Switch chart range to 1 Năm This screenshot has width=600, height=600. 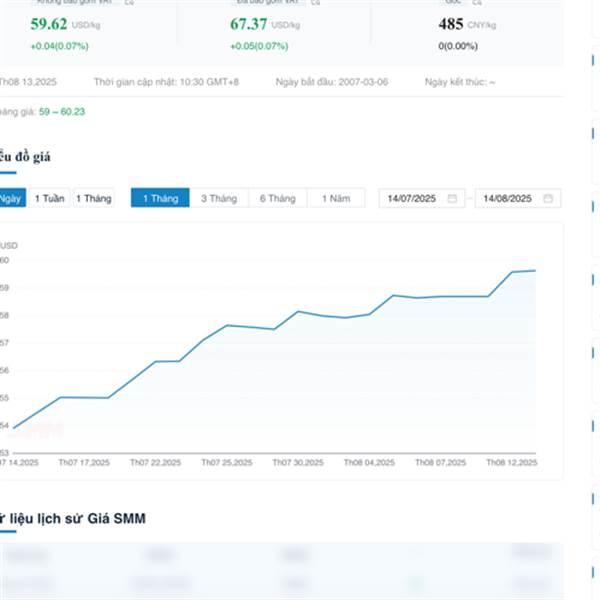tap(336, 198)
